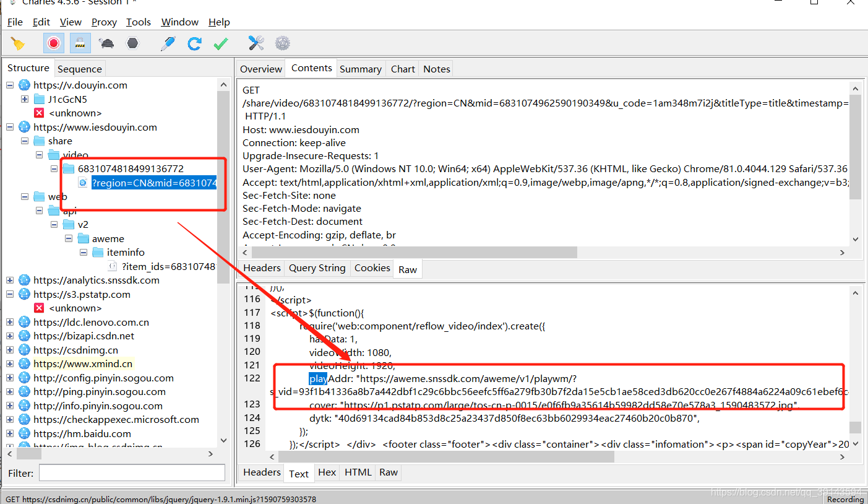Open the Edit menu

click(x=41, y=22)
